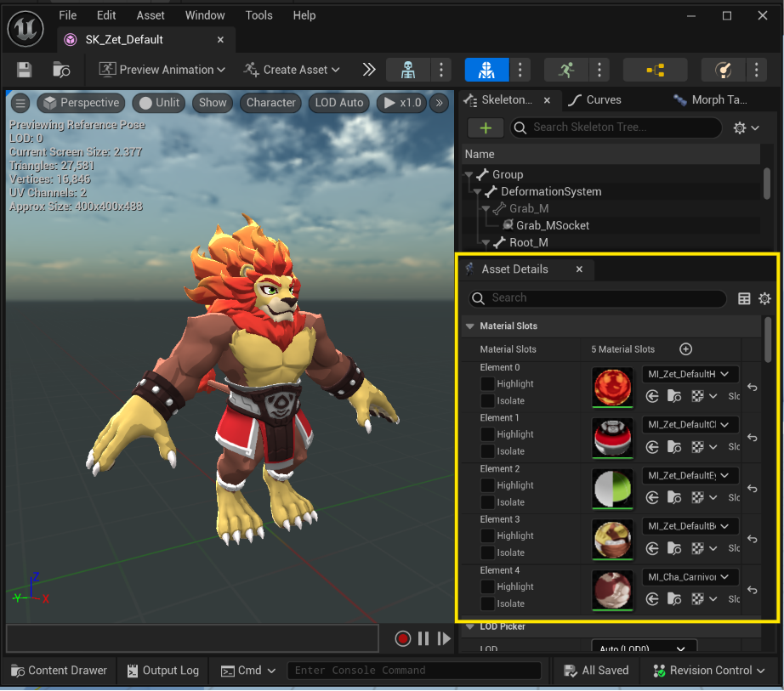Enable Isolate for Element 1
This screenshot has width=784, height=691.
487,451
